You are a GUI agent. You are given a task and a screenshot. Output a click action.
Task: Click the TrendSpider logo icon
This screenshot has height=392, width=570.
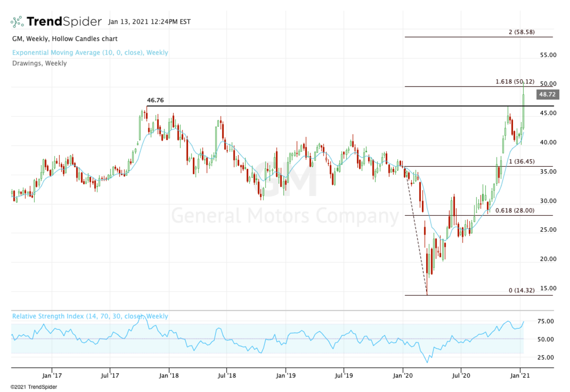click(x=17, y=21)
